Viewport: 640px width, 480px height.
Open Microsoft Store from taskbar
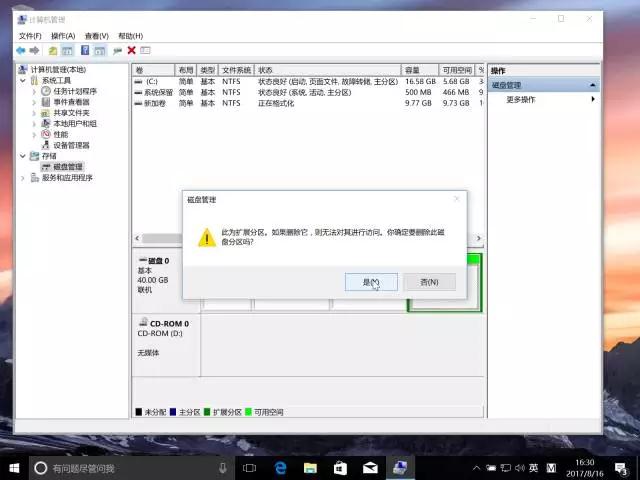click(x=340, y=468)
